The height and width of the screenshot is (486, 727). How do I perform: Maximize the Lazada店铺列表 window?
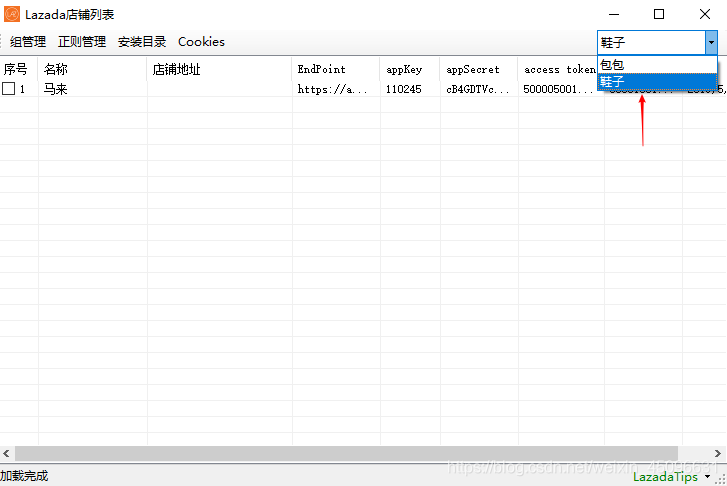(659, 14)
